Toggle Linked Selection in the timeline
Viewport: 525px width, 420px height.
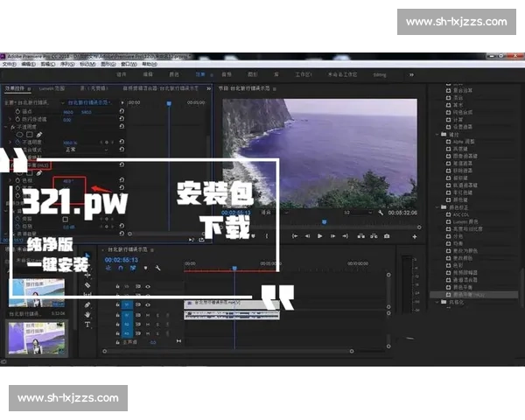[x=133, y=268]
